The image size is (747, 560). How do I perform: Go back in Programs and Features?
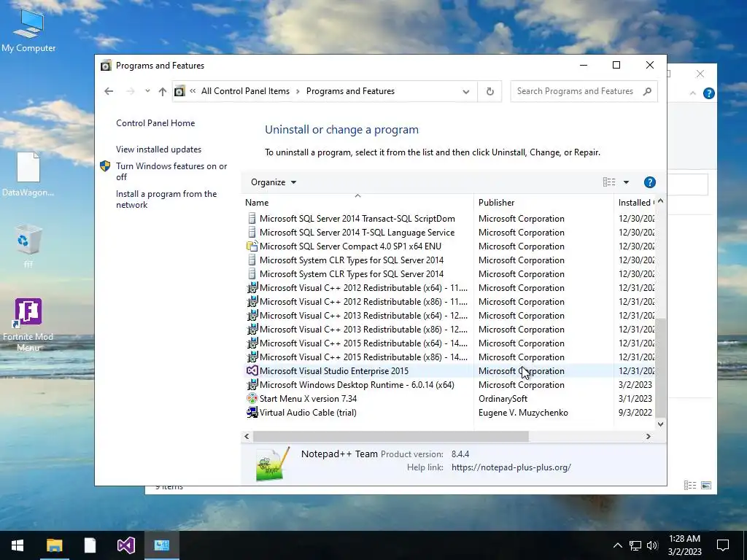coord(109,91)
